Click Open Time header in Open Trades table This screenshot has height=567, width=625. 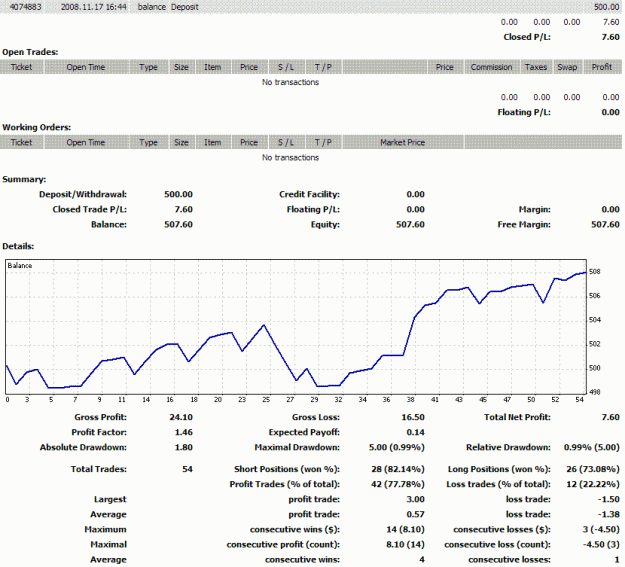pyautogui.click(x=86, y=67)
